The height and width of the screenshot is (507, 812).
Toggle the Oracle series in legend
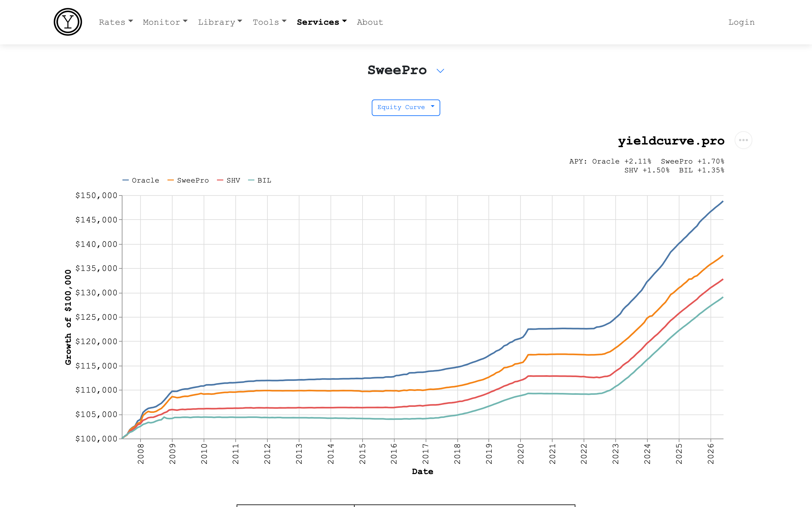(x=141, y=180)
